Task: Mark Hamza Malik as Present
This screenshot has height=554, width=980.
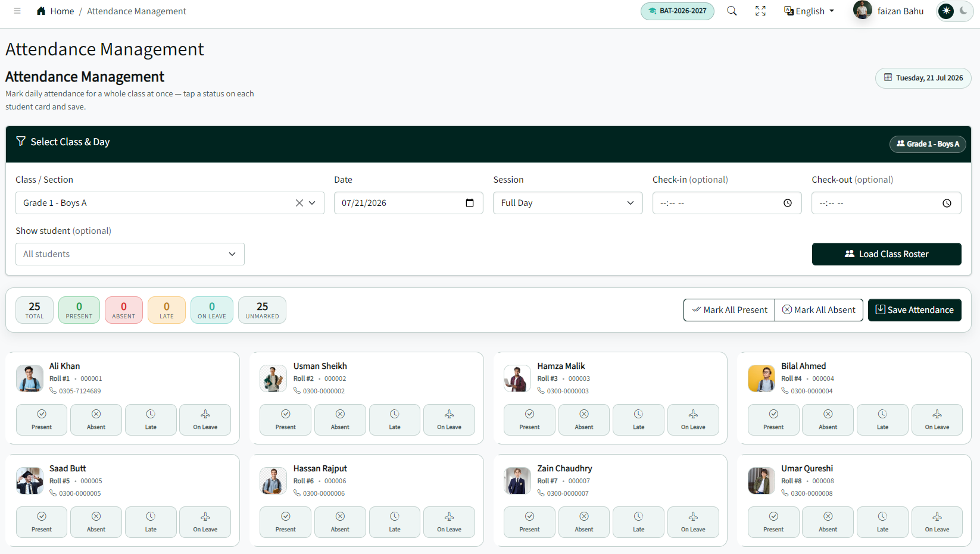Action: [x=529, y=420]
